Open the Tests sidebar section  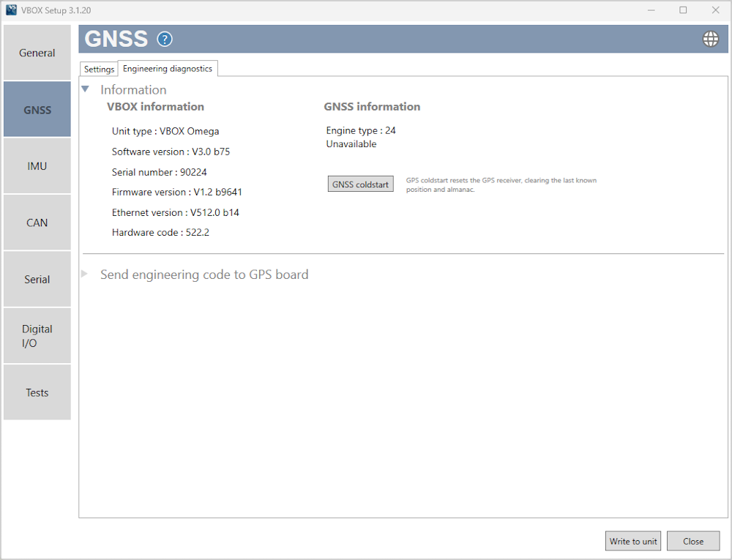coord(37,392)
